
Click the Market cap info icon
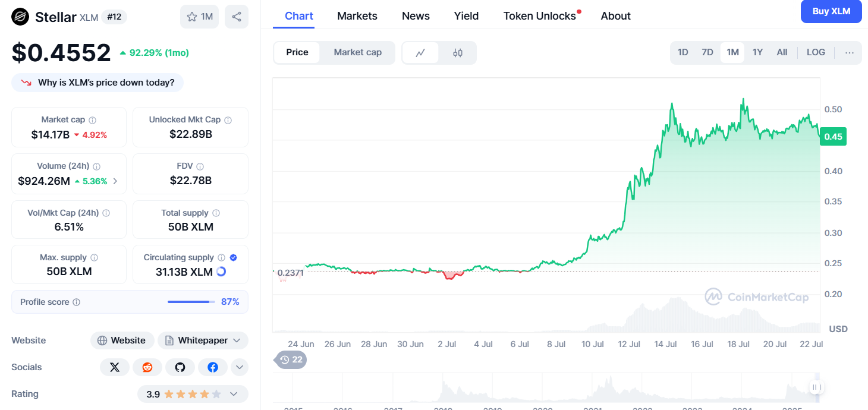[93, 120]
